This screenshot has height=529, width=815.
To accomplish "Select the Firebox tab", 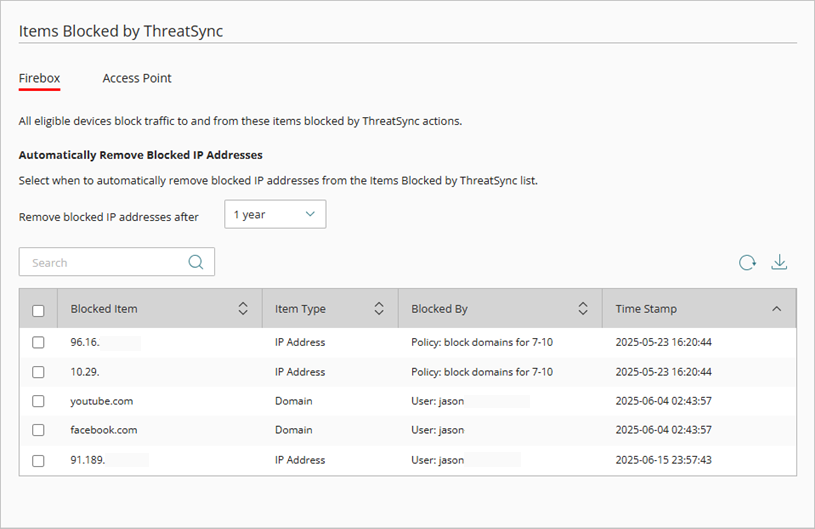I will [40, 78].
